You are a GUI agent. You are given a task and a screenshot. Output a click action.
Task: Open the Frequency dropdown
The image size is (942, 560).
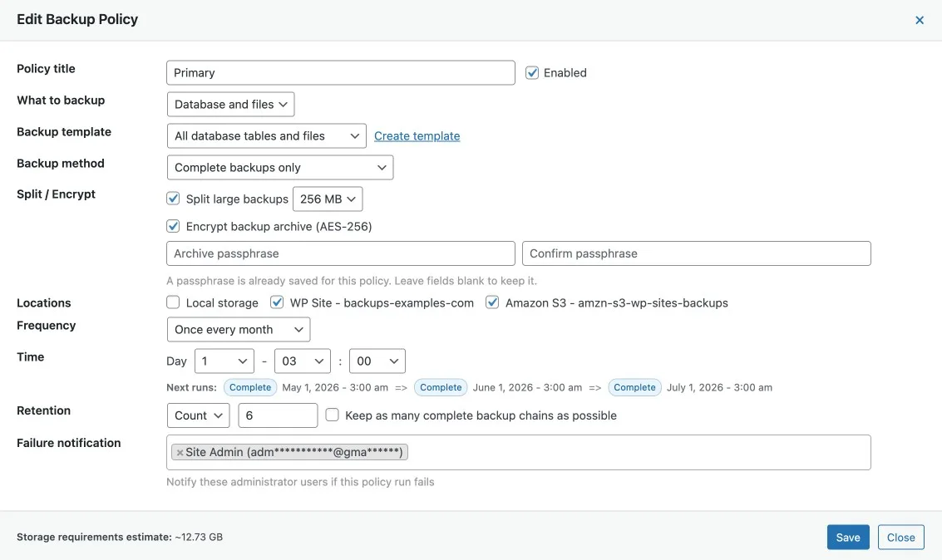pyautogui.click(x=238, y=330)
